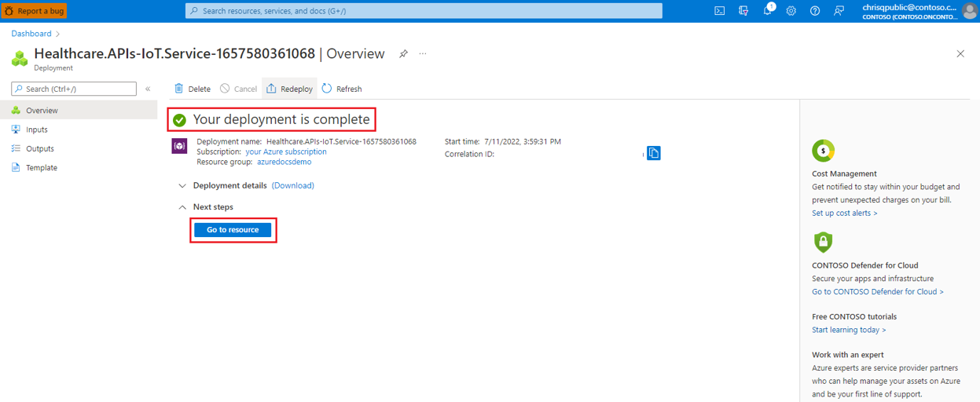
Task: Expand the Deployment details section
Action: [182, 186]
